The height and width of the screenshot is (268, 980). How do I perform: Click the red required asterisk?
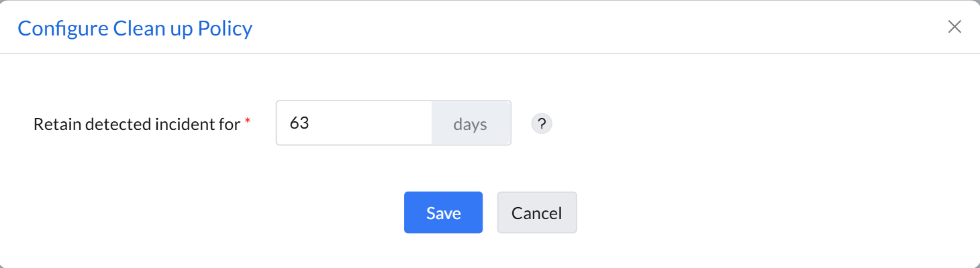(x=247, y=121)
